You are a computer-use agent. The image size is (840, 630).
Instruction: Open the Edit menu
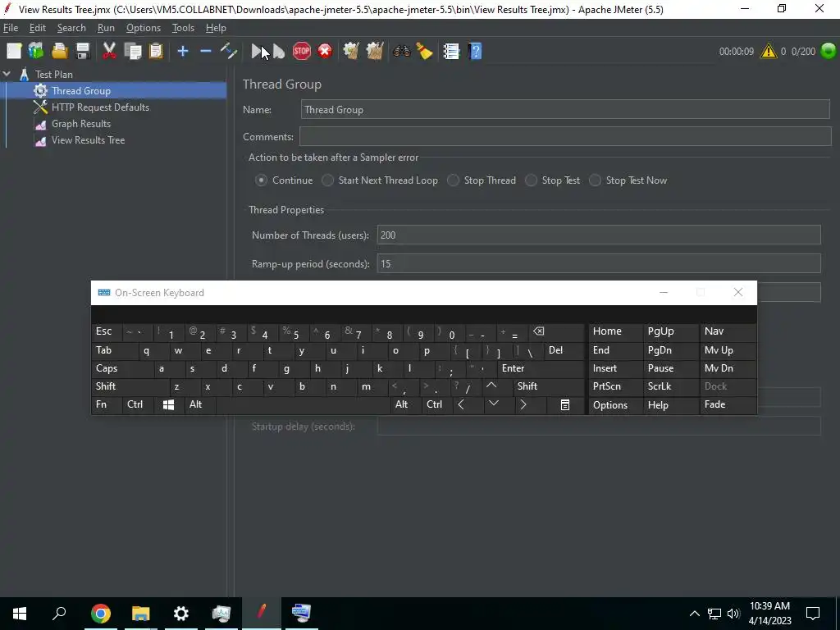(38, 28)
